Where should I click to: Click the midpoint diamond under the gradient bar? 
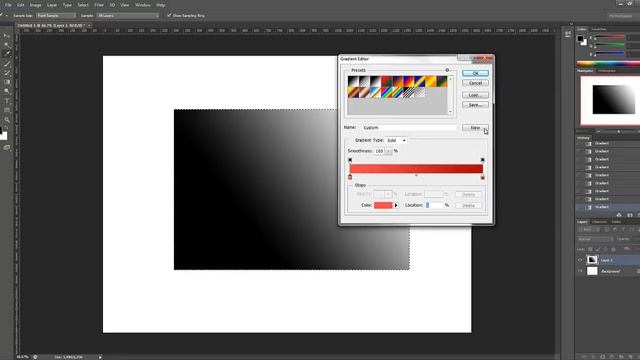pyautogui.click(x=416, y=175)
